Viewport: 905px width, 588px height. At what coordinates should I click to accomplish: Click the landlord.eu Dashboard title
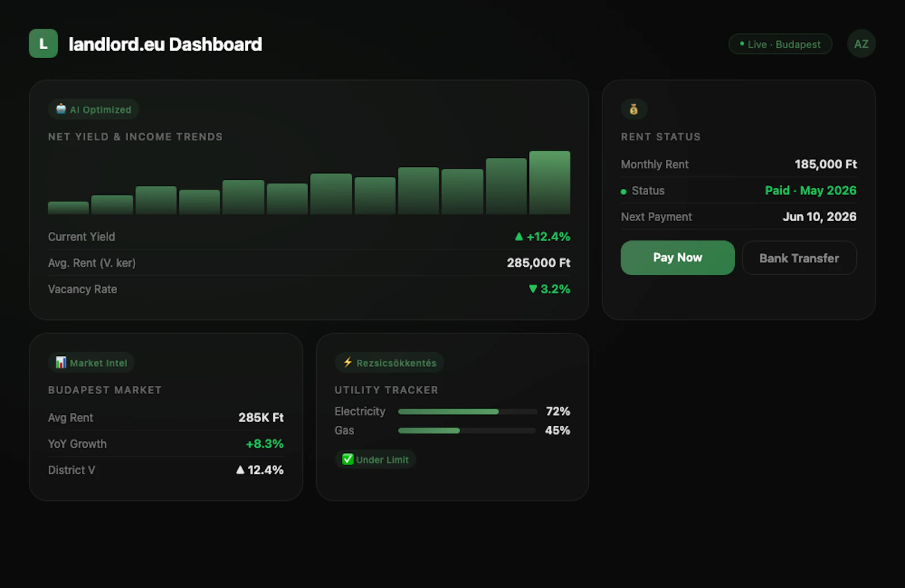point(165,44)
